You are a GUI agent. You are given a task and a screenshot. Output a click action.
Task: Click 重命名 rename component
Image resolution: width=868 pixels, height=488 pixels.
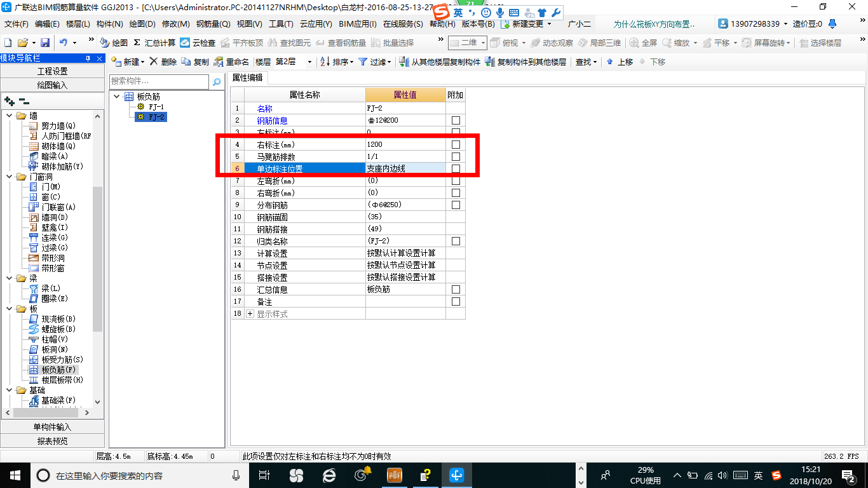(231, 62)
